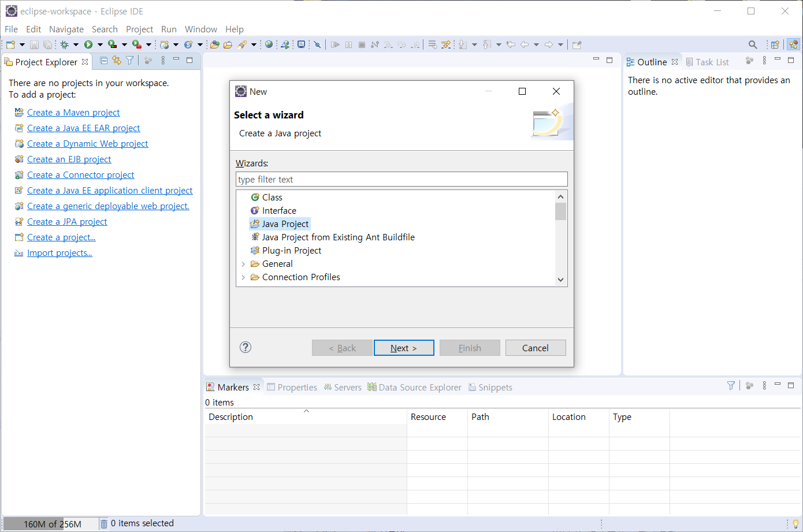The height and width of the screenshot is (532, 803).
Task: Click the Open Terminal monitor icon
Action: [301, 44]
